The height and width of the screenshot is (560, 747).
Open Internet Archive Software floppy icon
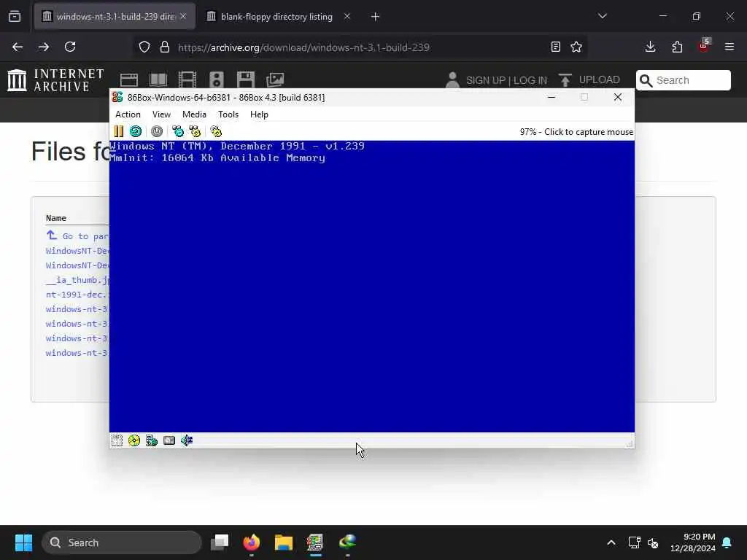coord(246,79)
